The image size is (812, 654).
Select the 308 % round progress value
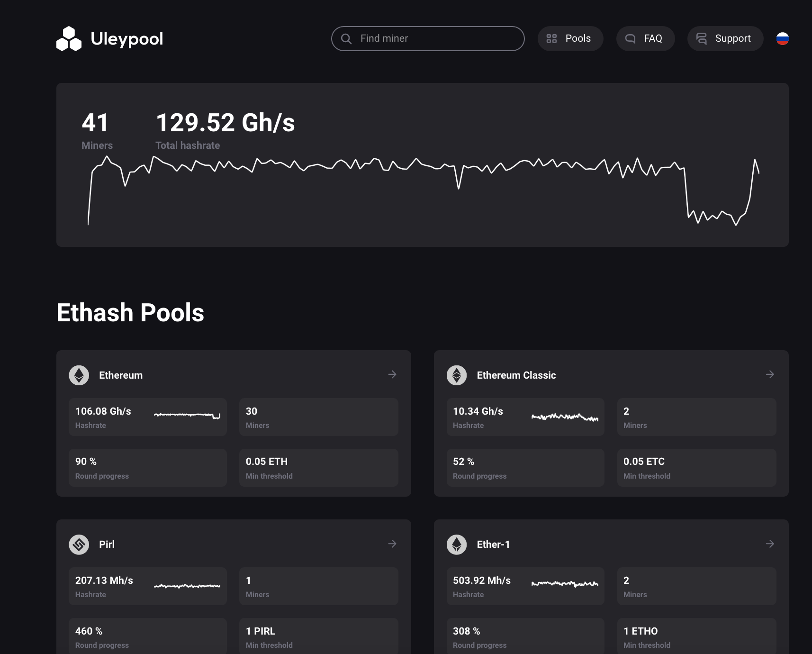click(466, 631)
